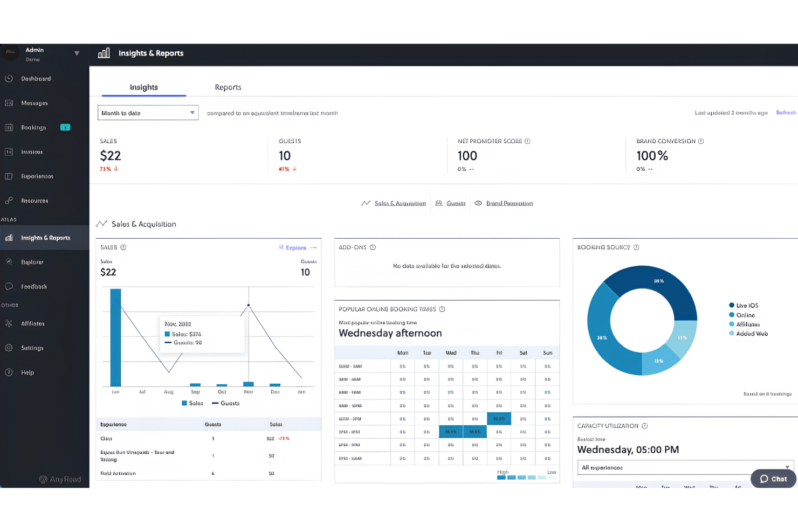Click the Guests summary value 10
Viewport: 798px width, 532px height.
tap(285, 156)
